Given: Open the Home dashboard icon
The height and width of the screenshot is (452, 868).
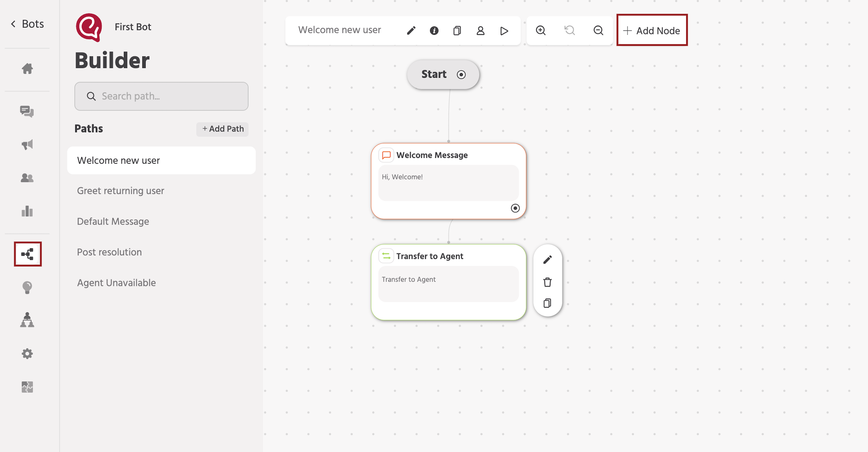Looking at the screenshot, I should click(27, 68).
